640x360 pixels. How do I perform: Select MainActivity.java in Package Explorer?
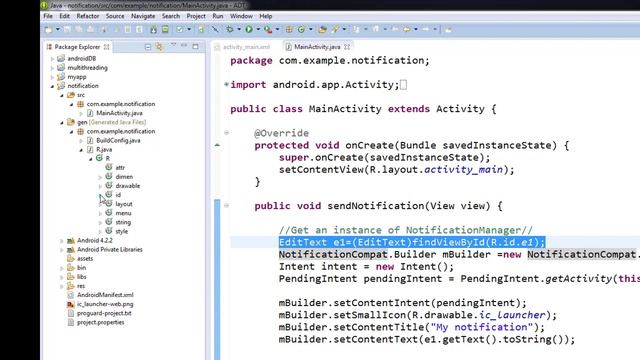pyautogui.click(x=119, y=113)
